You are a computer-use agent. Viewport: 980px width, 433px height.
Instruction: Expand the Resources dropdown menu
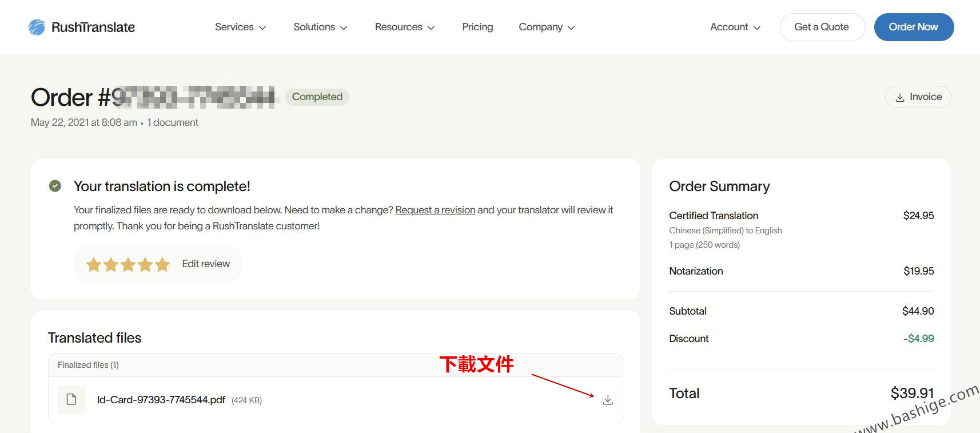pyautogui.click(x=404, y=27)
